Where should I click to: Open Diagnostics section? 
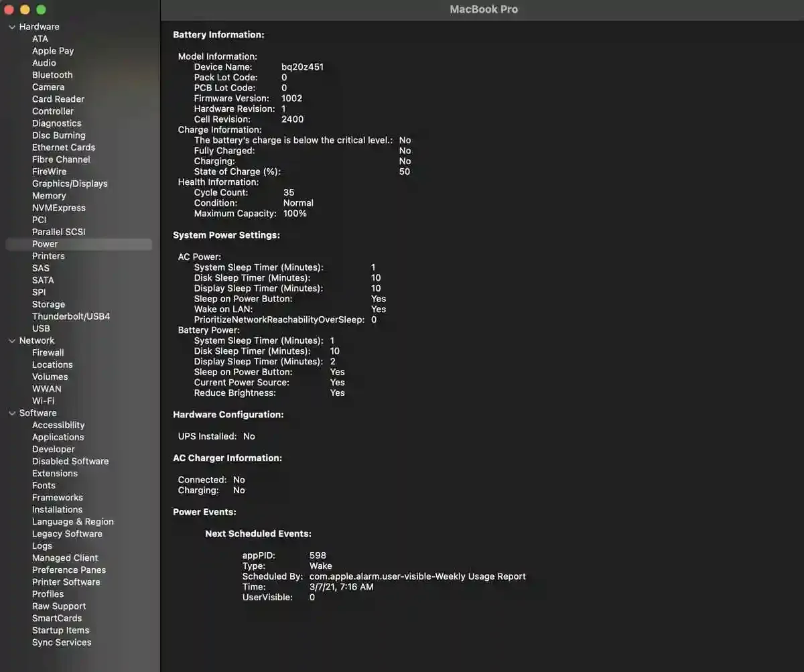pos(57,123)
